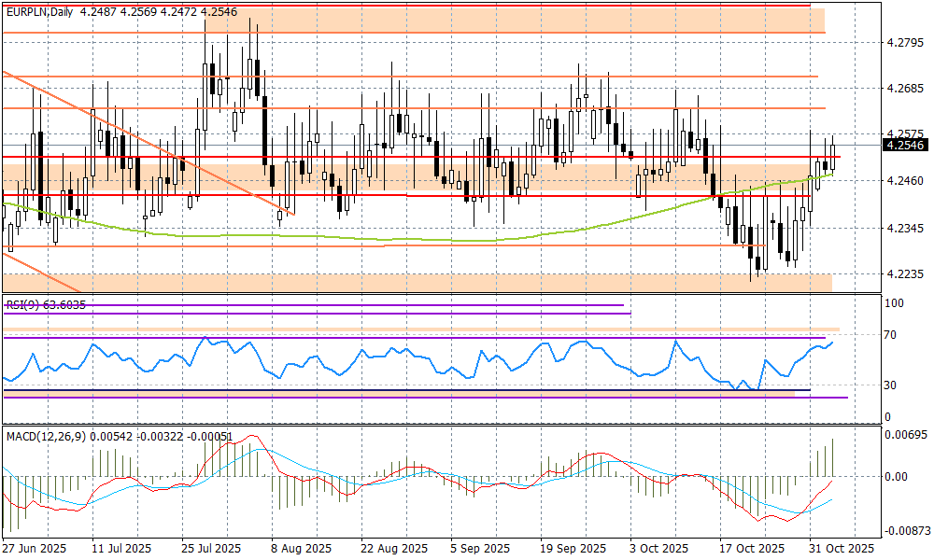The width and height of the screenshot is (934, 560).
Task: Click the RSI 30 level label
Action: point(893,385)
